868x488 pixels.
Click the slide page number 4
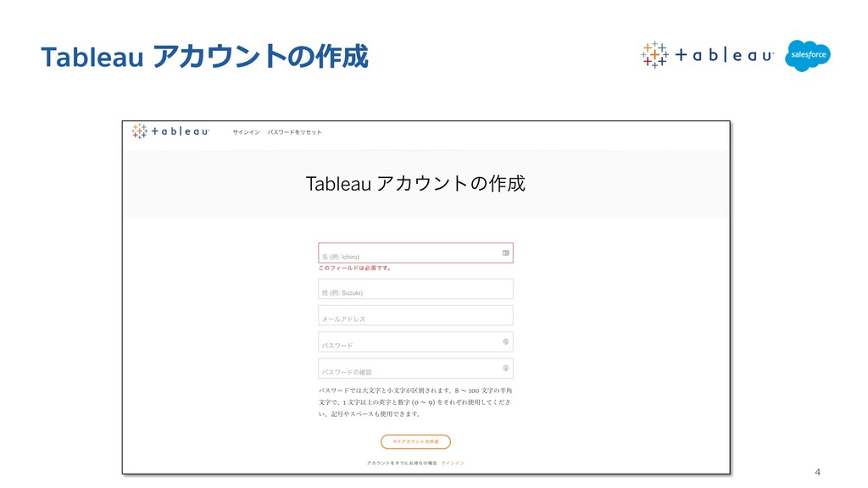tap(818, 472)
